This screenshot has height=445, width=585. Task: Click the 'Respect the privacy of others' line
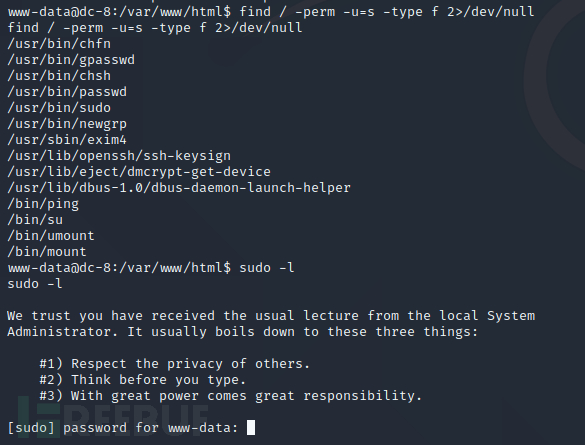click(175, 364)
